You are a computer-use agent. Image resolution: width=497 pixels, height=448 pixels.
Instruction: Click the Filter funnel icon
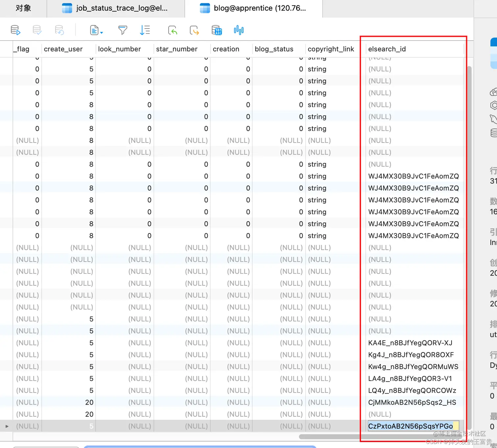[123, 30]
